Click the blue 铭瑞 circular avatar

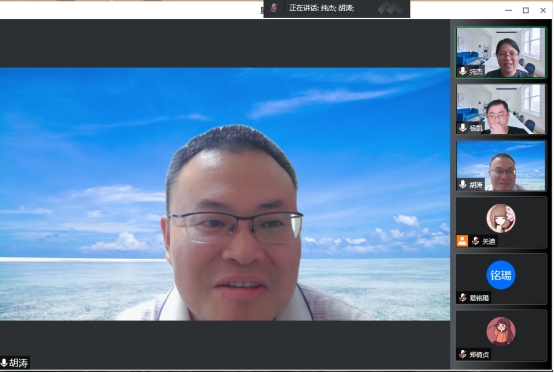pos(501,275)
